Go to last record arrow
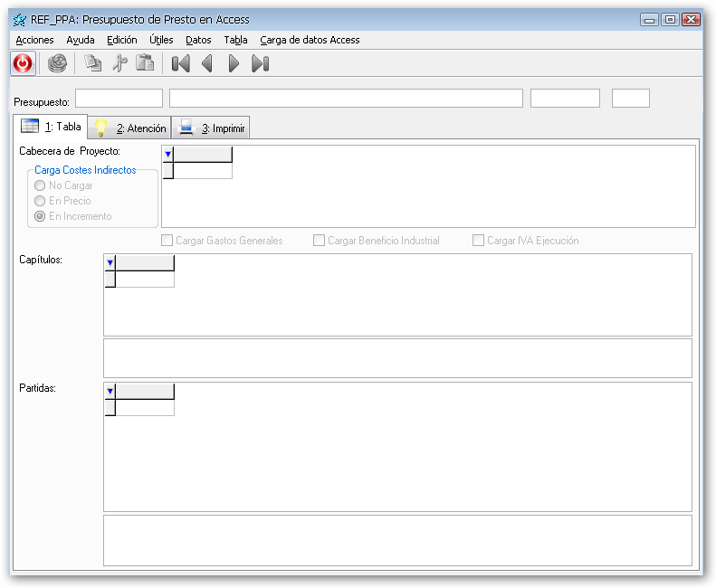716x588 pixels. (x=261, y=63)
